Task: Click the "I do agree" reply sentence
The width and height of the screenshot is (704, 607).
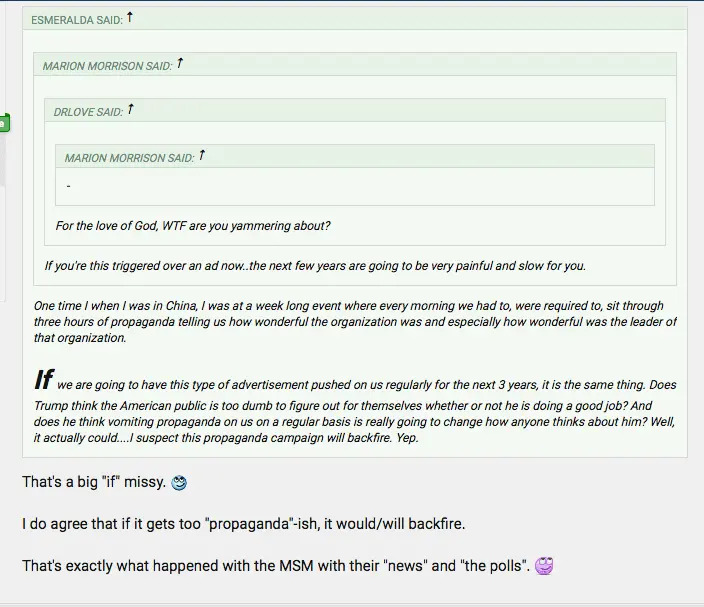Action: [x=244, y=524]
